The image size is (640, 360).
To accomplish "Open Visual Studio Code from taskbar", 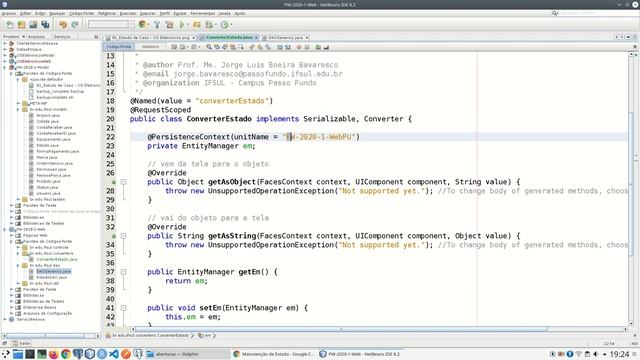I will pyautogui.click(x=114, y=354).
